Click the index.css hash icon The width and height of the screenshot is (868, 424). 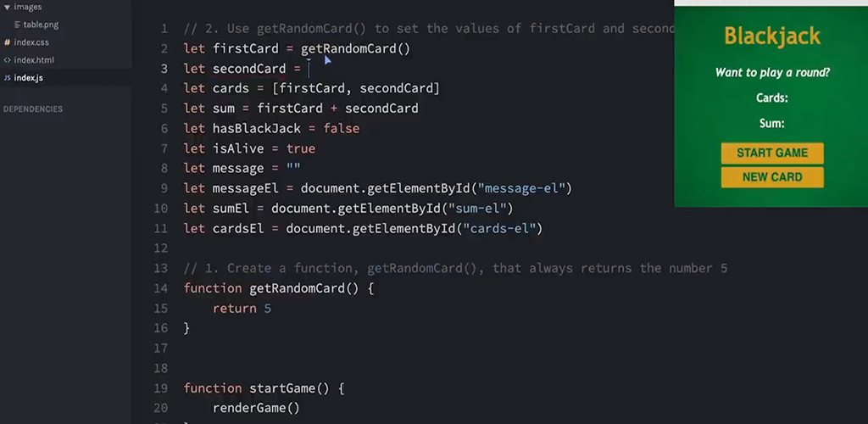tap(7, 42)
